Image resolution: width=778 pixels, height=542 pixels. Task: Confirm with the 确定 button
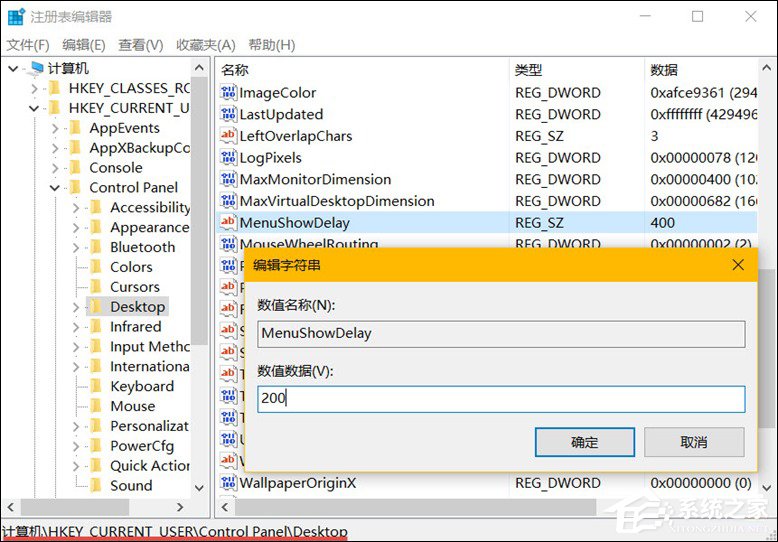click(x=585, y=442)
